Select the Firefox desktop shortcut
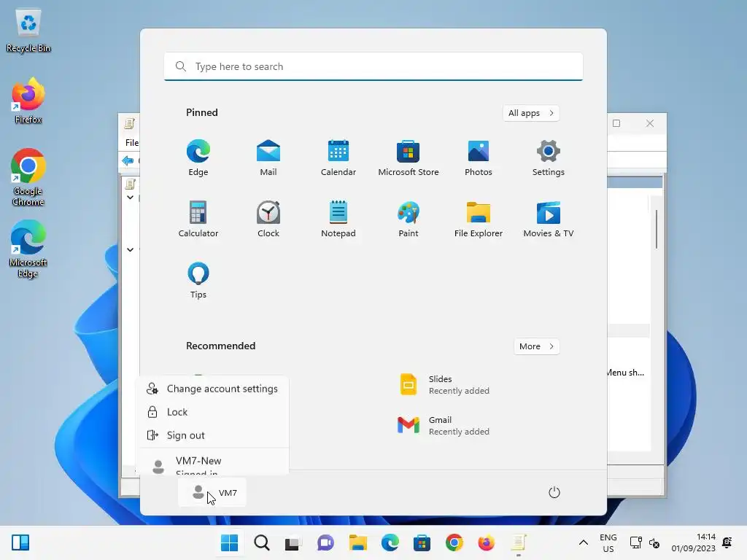Viewport: 747px width, 560px height. click(x=28, y=101)
